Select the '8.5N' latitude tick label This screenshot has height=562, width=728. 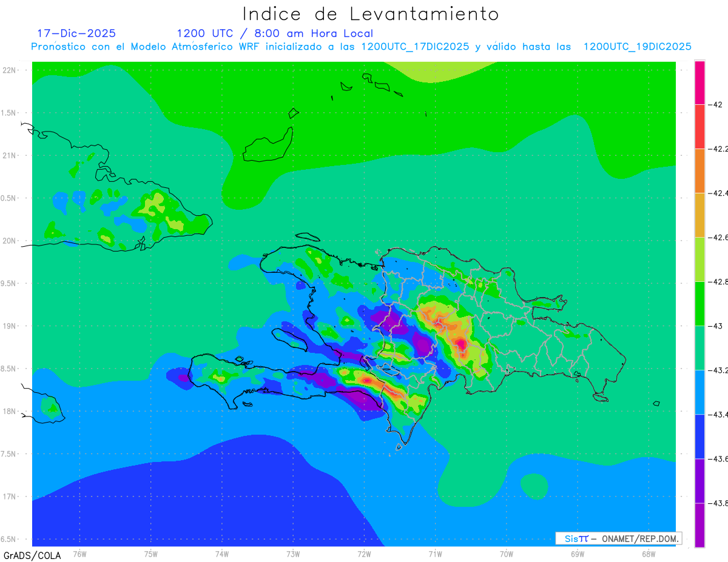[x=9, y=369]
